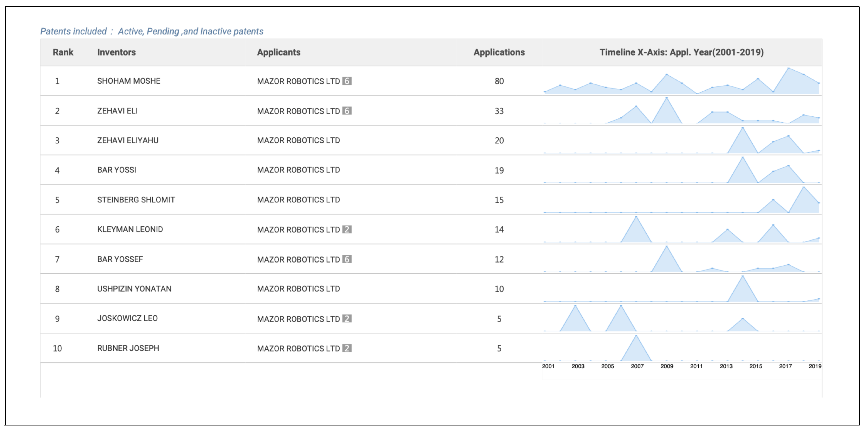This screenshot has width=868, height=432.
Task: Click the 2 badge in JOSKOWICZ LEO row
Action: [x=347, y=318]
